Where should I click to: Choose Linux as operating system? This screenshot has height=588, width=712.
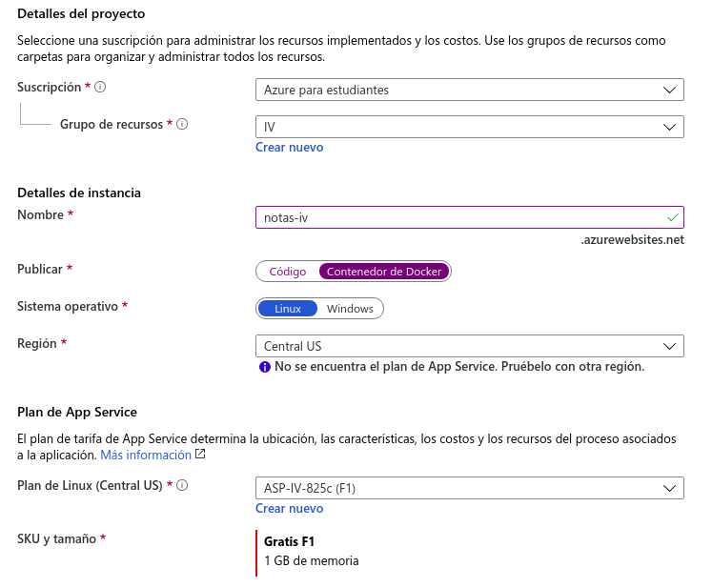pyautogui.click(x=288, y=309)
